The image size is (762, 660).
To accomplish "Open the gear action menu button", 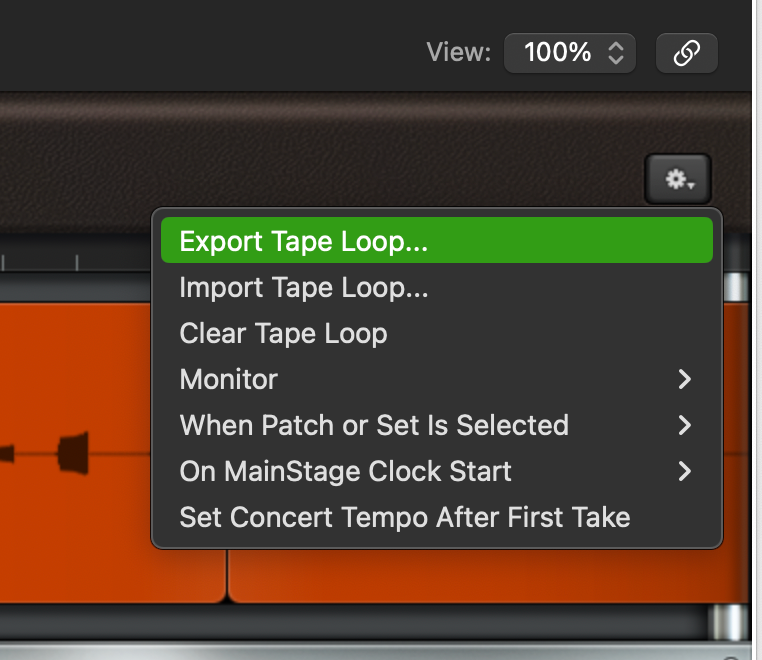I will [x=678, y=179].
